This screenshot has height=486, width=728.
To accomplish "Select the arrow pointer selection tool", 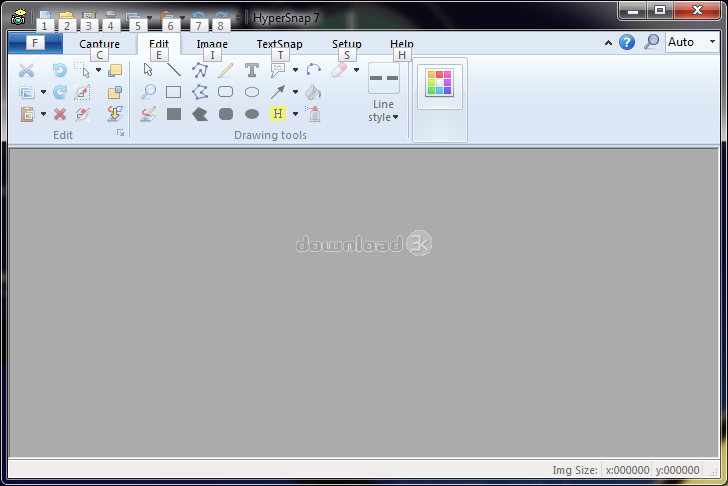I will (148, 70).
